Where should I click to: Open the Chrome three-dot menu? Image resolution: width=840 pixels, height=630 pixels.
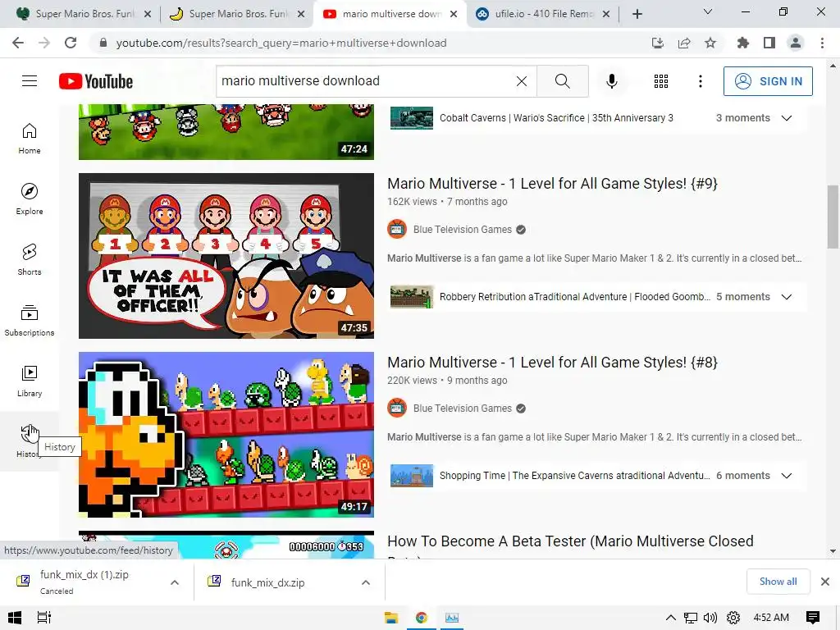pos(822,43)
